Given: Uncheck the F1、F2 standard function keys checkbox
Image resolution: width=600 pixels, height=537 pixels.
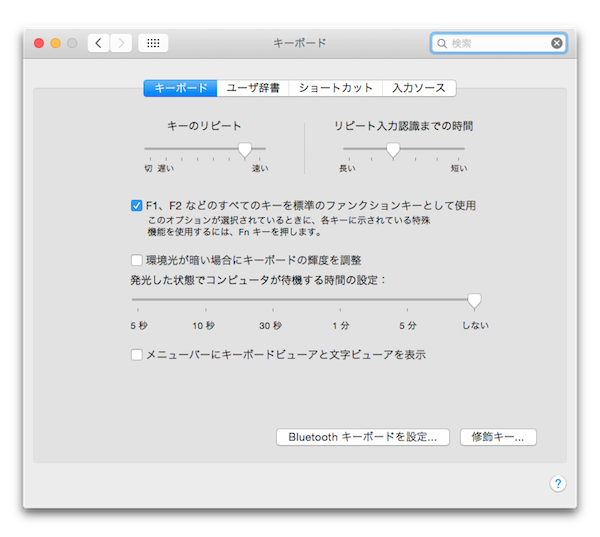Looking at the screenshot, I should 137,206.
